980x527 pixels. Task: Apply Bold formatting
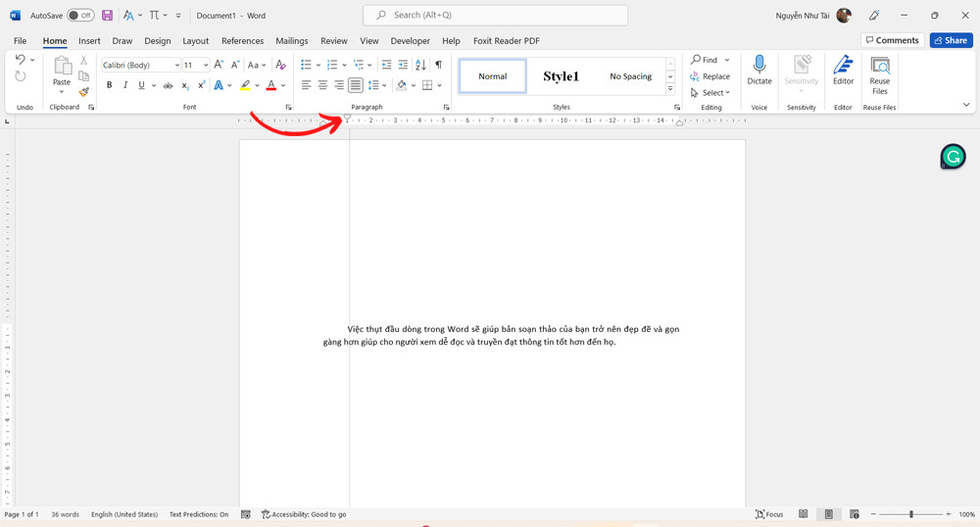click(109, 85)
